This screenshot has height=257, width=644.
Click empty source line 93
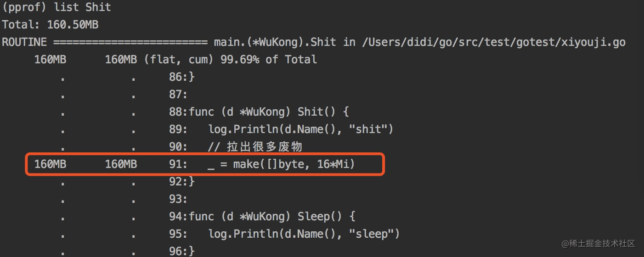[178, 199]
